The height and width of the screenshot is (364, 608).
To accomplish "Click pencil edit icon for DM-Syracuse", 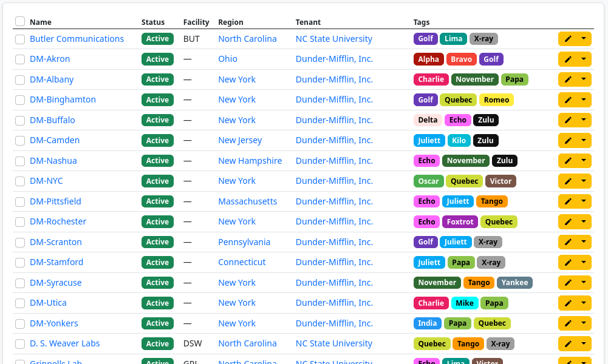I will click(x=568, y=283).
